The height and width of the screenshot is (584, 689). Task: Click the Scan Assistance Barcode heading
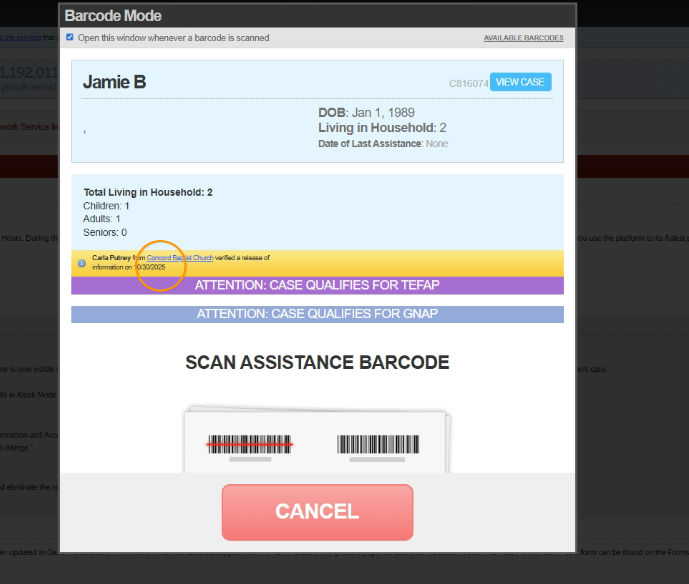click(317, 362)
